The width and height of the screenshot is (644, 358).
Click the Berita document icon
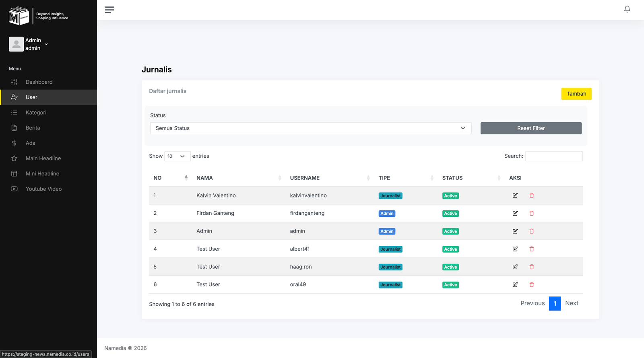click(14, 128)
